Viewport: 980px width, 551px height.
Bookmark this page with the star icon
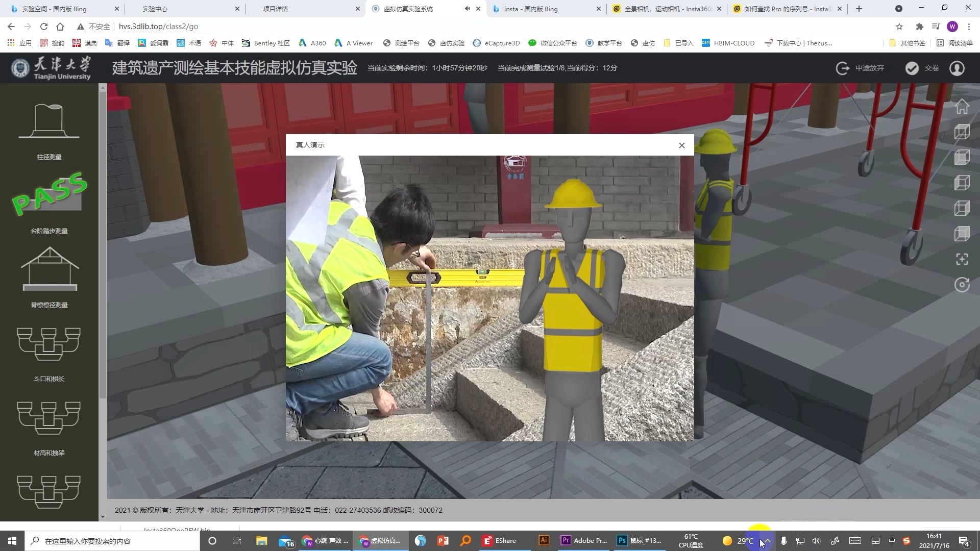point(899,27)
